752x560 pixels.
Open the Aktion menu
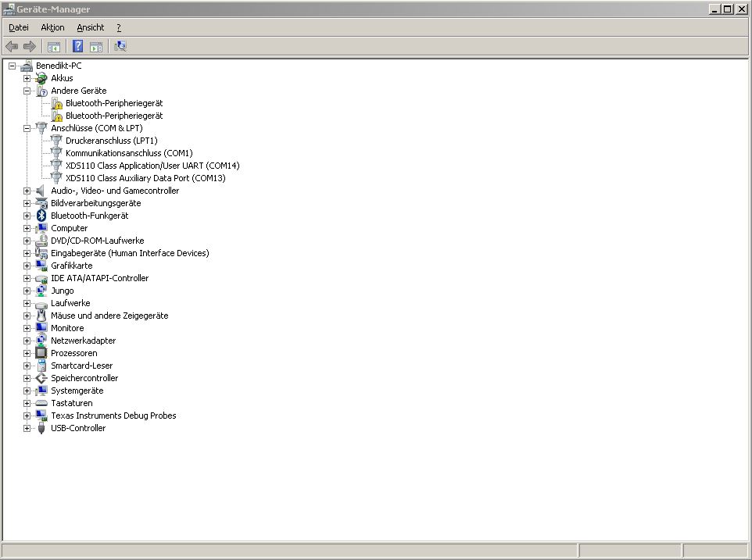(x=52, y=27)
